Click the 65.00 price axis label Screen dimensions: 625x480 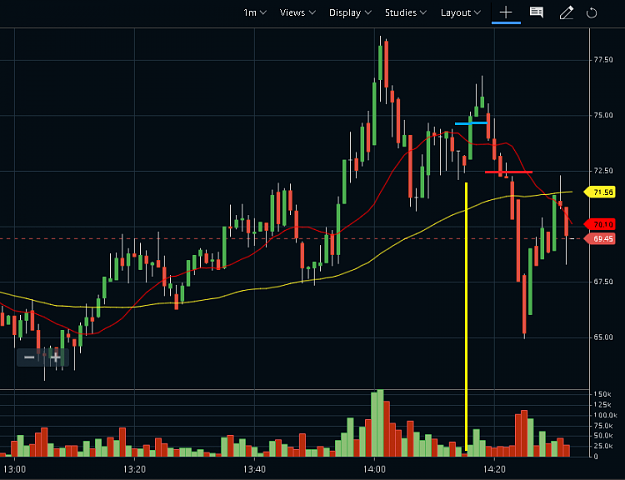[x=603, y=337]
